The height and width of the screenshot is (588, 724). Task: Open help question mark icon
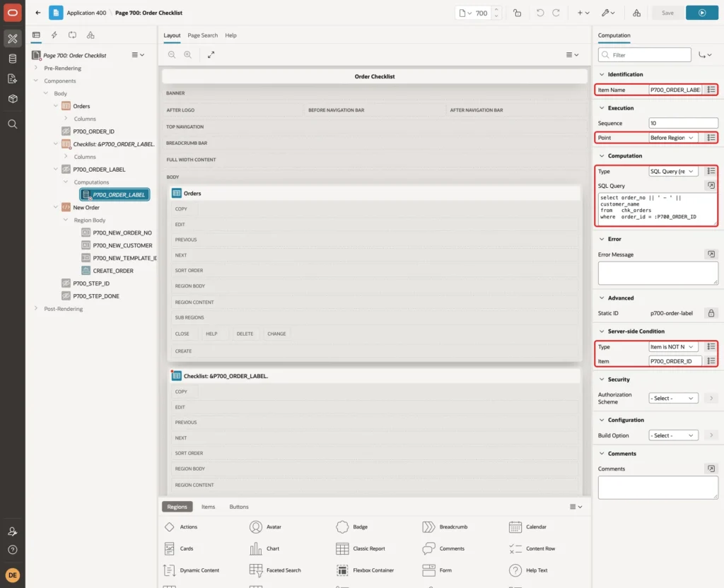coord(13,550)
